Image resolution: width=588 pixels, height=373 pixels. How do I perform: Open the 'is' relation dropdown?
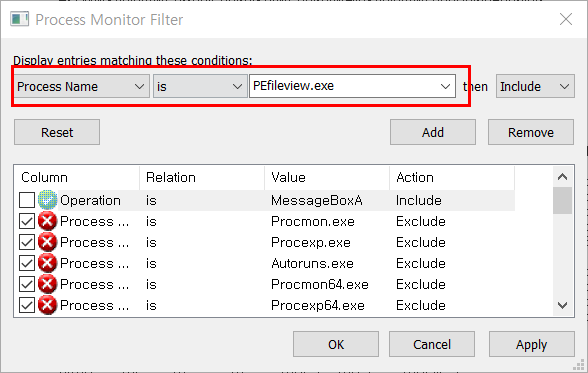200,87
